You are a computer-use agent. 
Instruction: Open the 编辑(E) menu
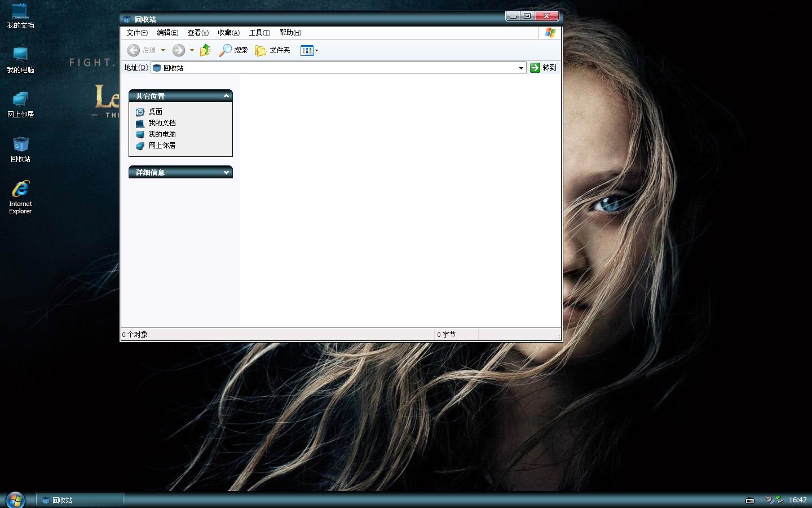coord(167,33)
